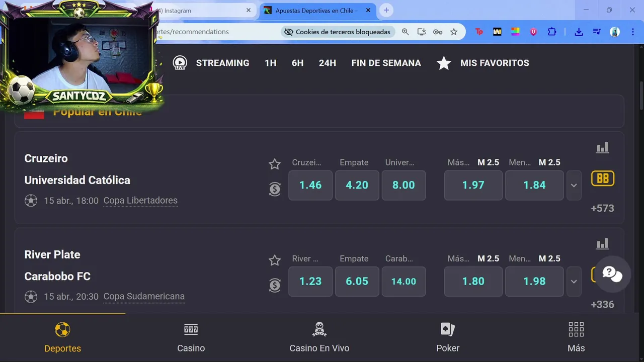Screen dimensions: 644x362
Task: Pick under 2.5 goals at 1.98
Action: [x=534, y=281]
